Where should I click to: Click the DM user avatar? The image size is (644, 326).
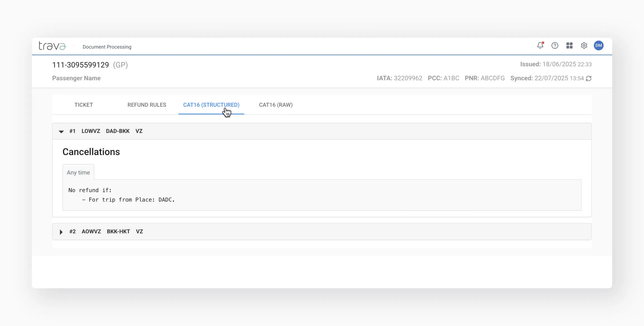(598, 46)
